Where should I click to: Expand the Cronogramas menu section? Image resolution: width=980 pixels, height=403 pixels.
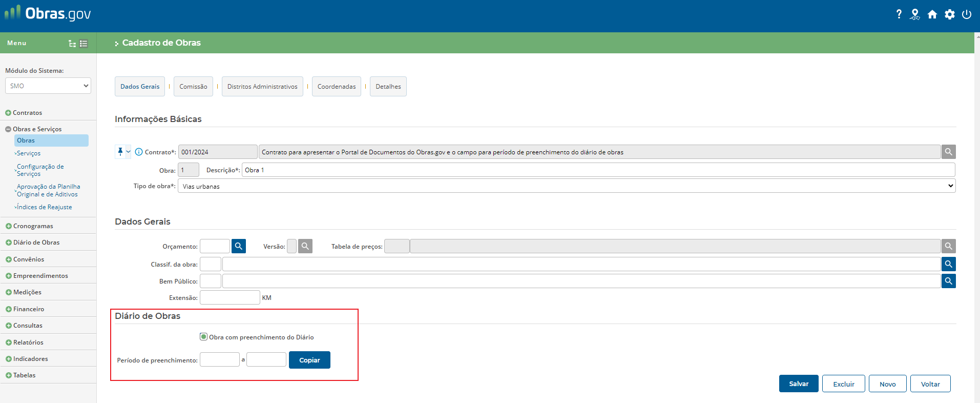[33, 226]
